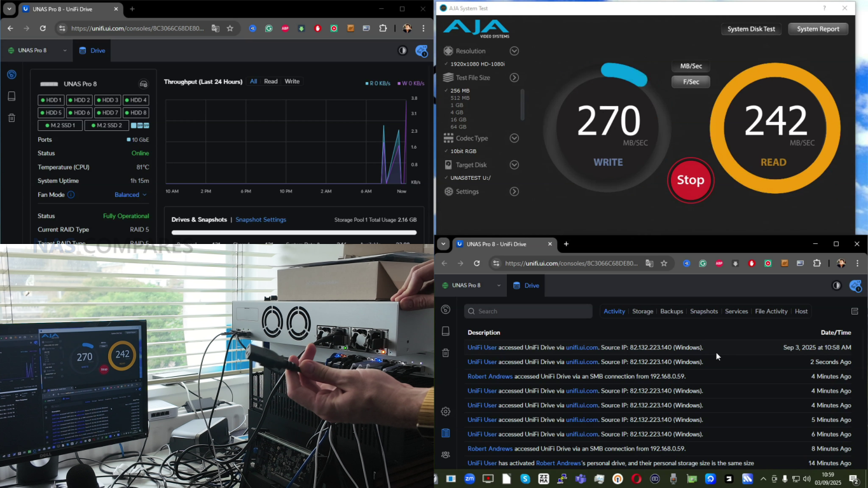Open the UniFi User link in the 10:58 AM entry

[482, 348]
